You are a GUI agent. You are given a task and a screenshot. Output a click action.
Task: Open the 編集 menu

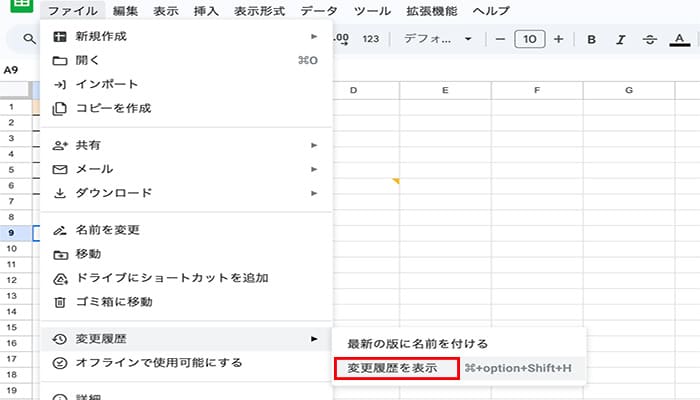coord(125,11)
